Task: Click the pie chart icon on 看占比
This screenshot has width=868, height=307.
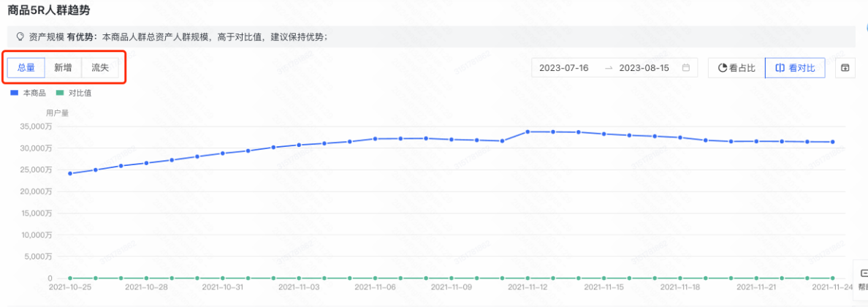Action: pyautogui.click(x=723, y=68)
